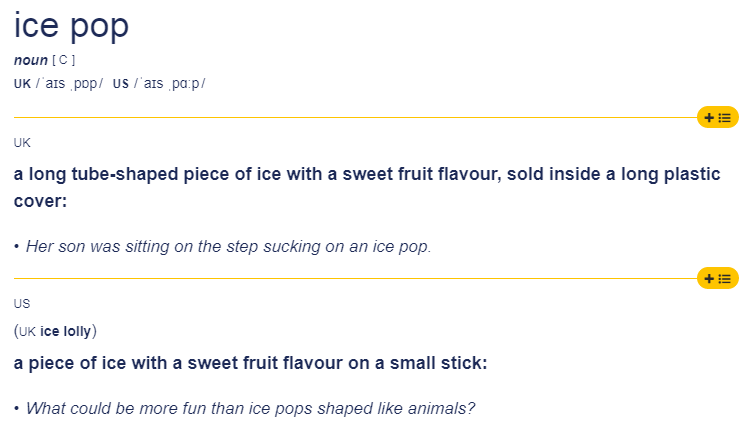Click the example sentence beginning "Her son was sitting"
The image size is (746, 427).
click(x=228, y=246)
